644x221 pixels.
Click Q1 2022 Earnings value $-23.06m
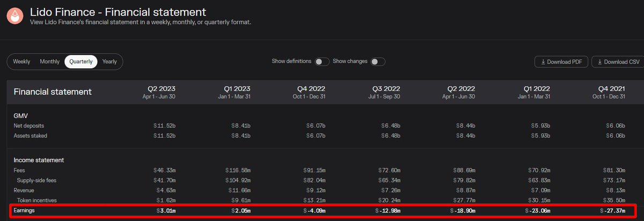pyautogui.click(x=538, y=211)
